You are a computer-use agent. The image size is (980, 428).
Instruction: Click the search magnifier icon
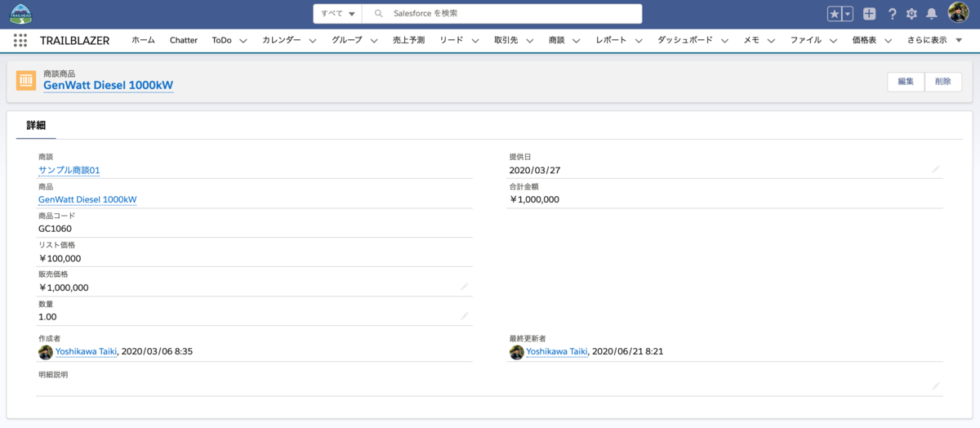pyautogui.click(x=378, y=14)
